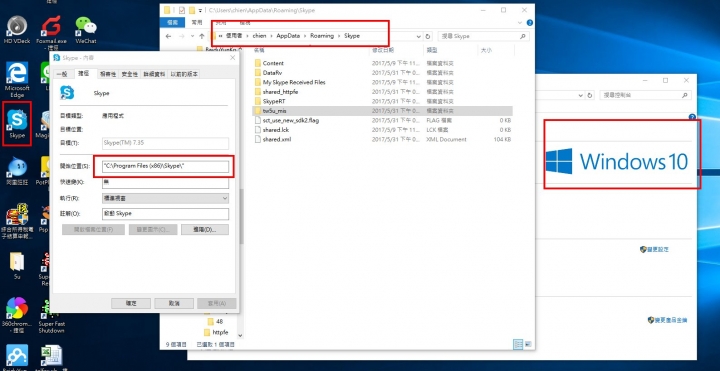Select the 捷徑 tab in Skype properties
Screen dimensions: 720x371
[84, 73]
